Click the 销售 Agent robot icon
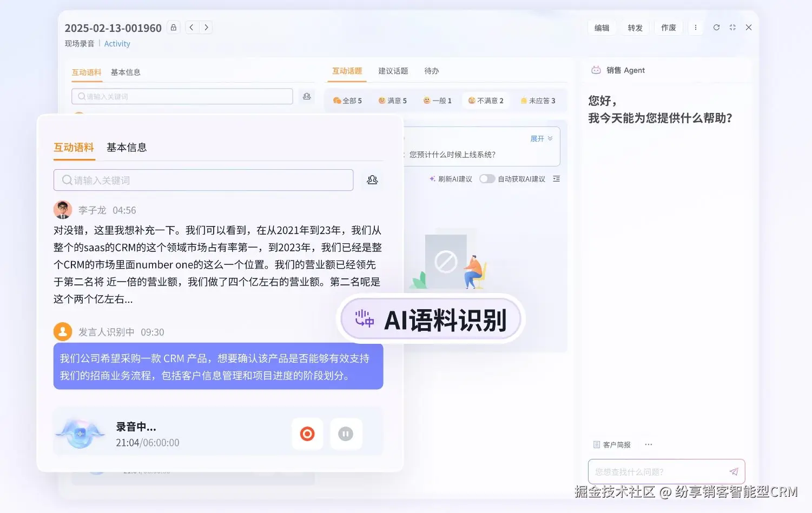The width and height of the screenshot is (812, 513). click(x=596, y=70)
